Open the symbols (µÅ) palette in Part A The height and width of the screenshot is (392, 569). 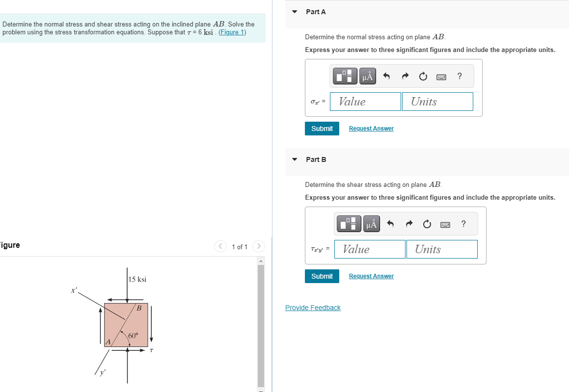click(368, 76)
